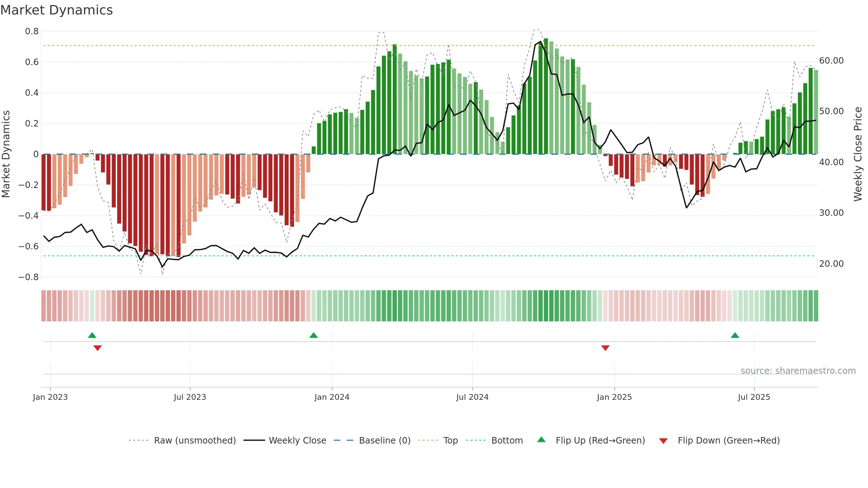Screen dimensions: 868x488
Task: Toggle the Weekly Close legend entry
Action: pyautogui.click(x=285, y=440)
